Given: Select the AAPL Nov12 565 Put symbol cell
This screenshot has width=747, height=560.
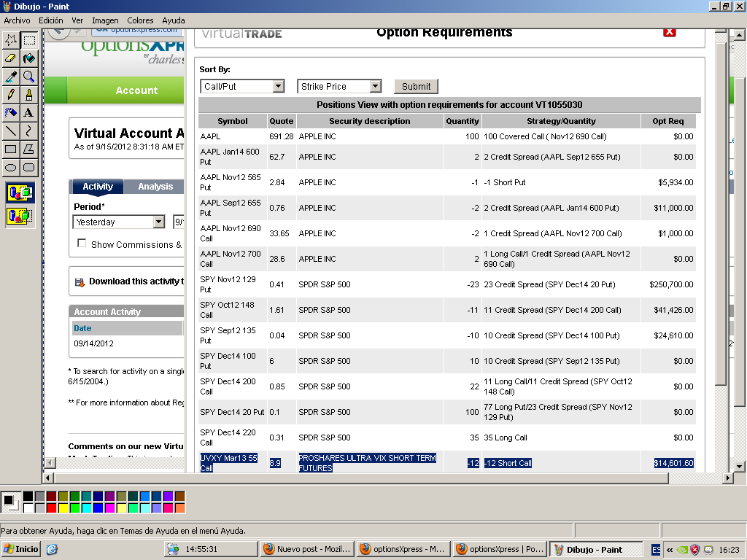Looking at the screenshot, I should pyautogui.click(x=231, y=182).
